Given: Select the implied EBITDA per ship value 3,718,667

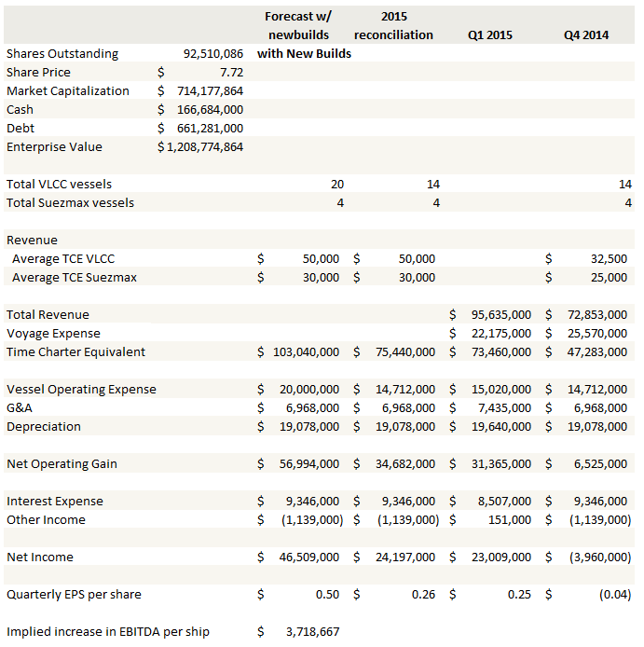Looking at the screenshot, I should (x=314, y=632).
